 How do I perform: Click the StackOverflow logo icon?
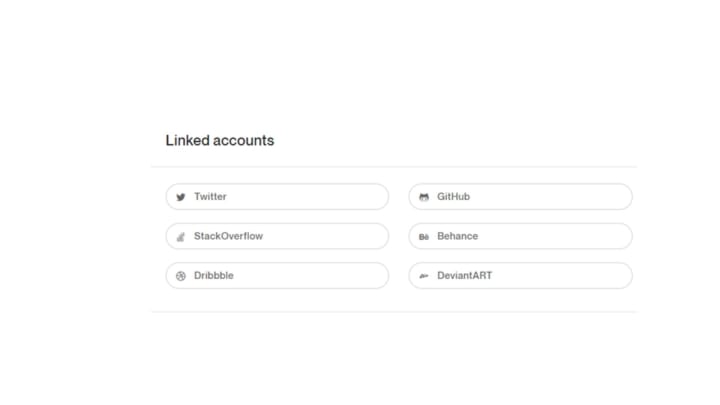coord(181,237)
